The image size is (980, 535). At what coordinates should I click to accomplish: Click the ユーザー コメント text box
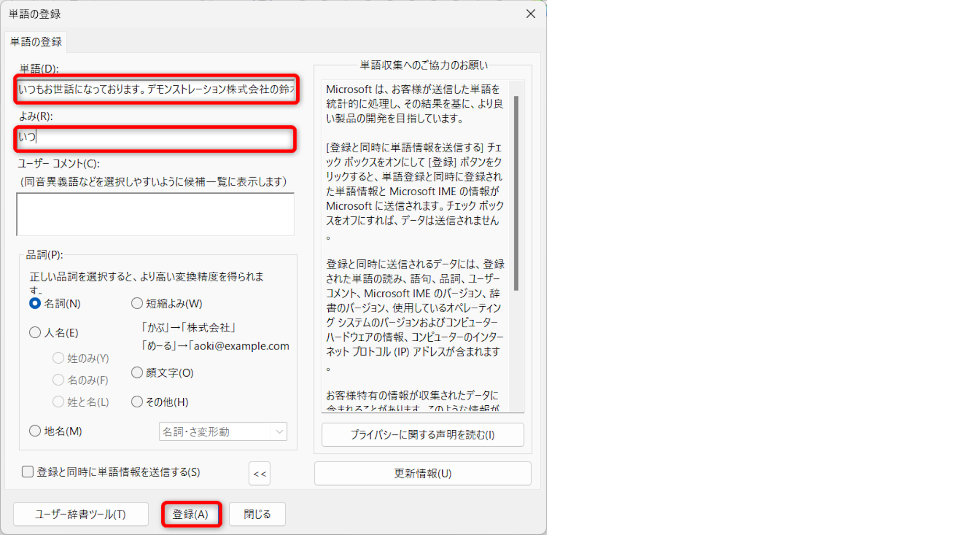[156, 214]
